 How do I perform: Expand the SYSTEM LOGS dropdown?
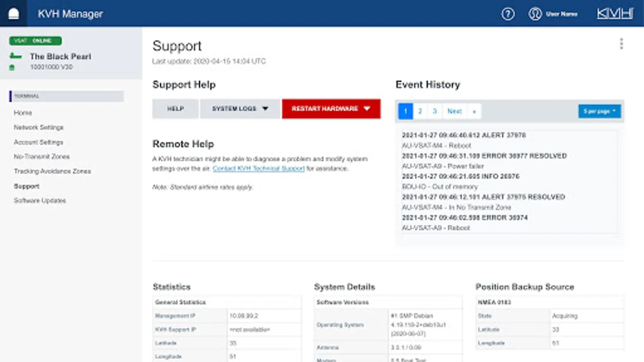(240, 109)
